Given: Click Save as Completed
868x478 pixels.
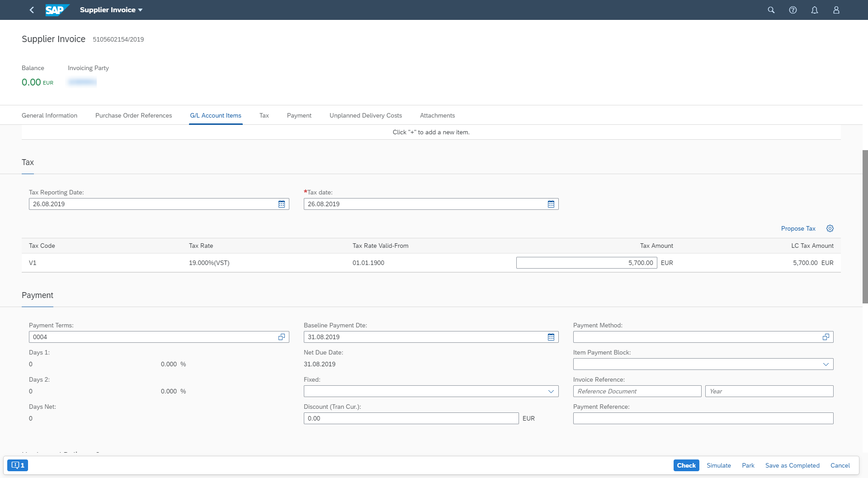Looking at the screenshot, I should click(792, 465).
